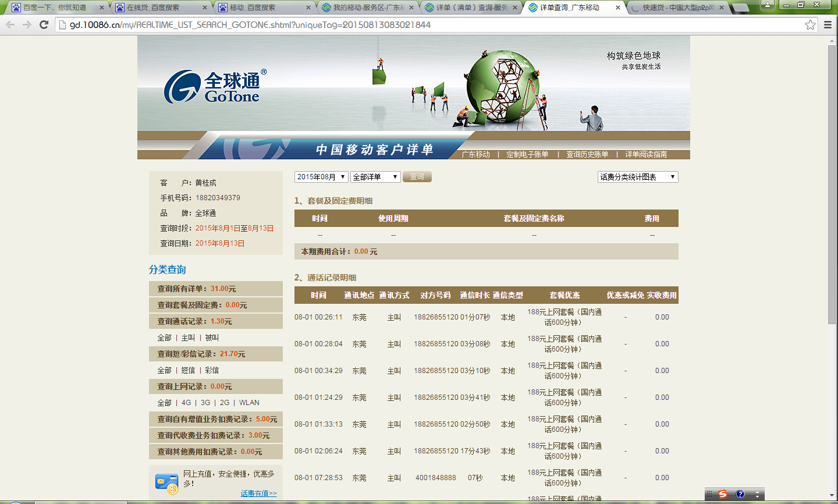Click 查询所有详单 category

click(216, 289)
